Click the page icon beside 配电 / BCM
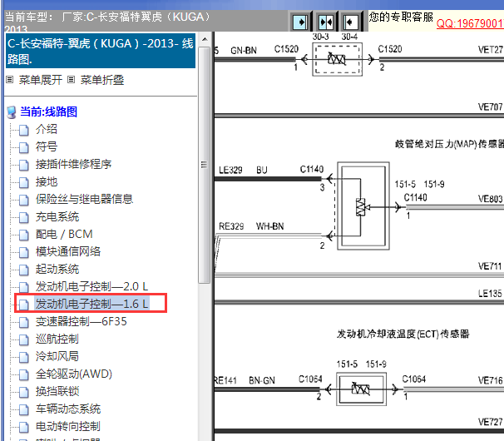Viewport: 504px width, 441px height. [23, 235]
